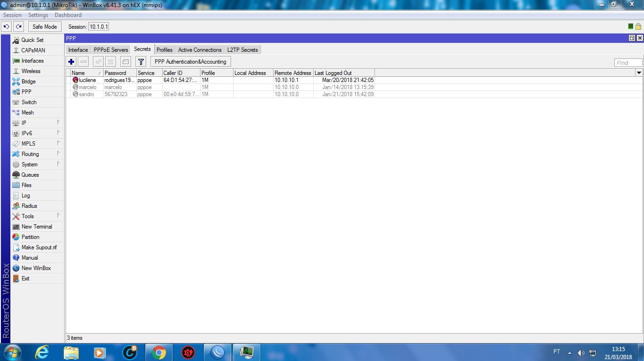Open Switch in sidebar
The height and width of the screenshot is (361, 644).
pos(37,102)
